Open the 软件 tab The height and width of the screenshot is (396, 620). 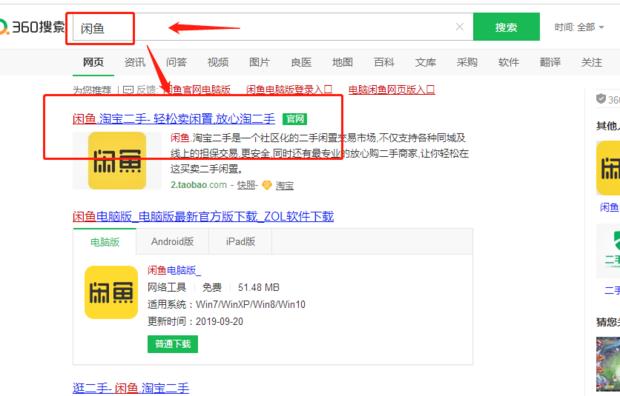pyautogui.click(x=508, y=62)
